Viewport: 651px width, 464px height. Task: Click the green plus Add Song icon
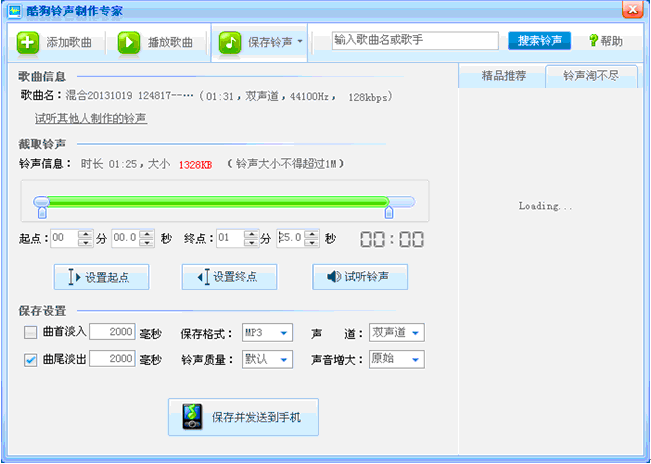pyautogui.click(x=28, y=43)
